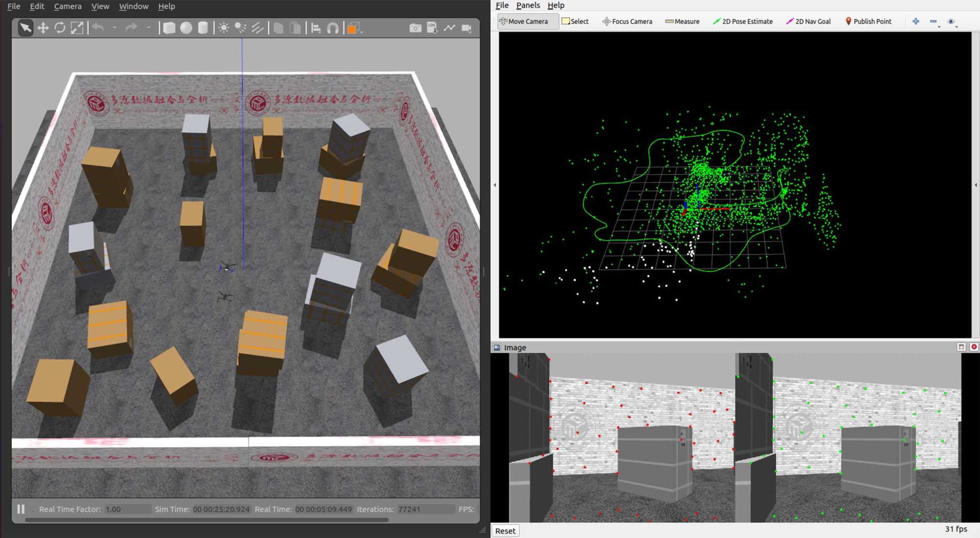The height and width of the screenshot is (538, 980).
Task: Click the Gazebo bottom horizontal scrollbar
Action: point(206,520)
